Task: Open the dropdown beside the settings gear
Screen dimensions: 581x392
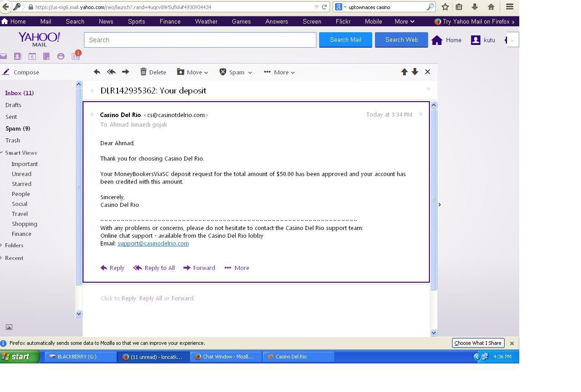Action: point(513,40)
